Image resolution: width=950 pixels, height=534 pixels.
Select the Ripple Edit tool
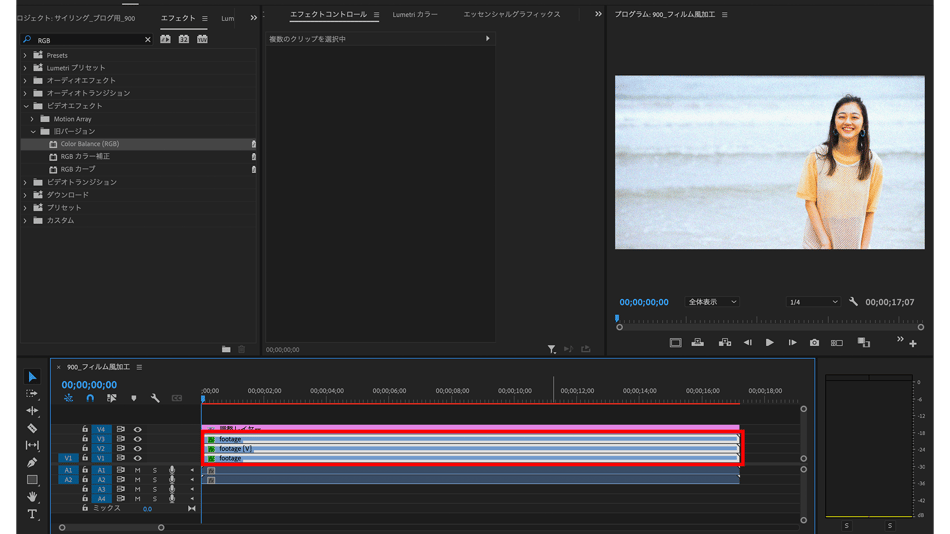click(x=32, y=411)
